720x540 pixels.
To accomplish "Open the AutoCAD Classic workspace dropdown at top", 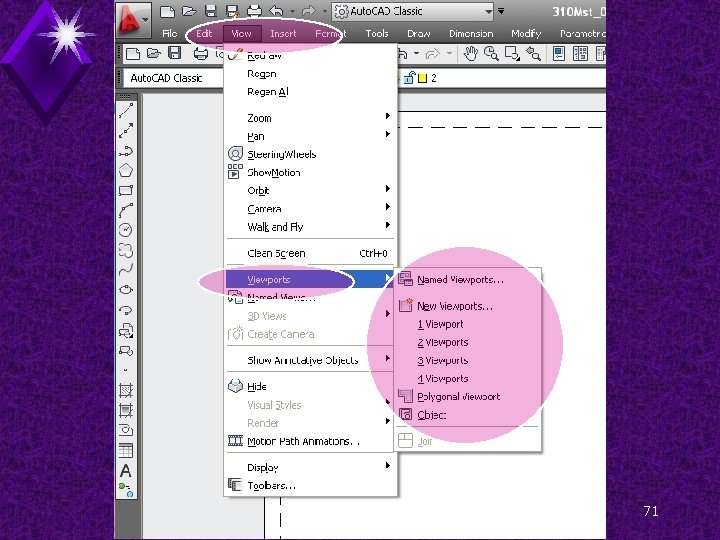I will (x=413, y=11).
